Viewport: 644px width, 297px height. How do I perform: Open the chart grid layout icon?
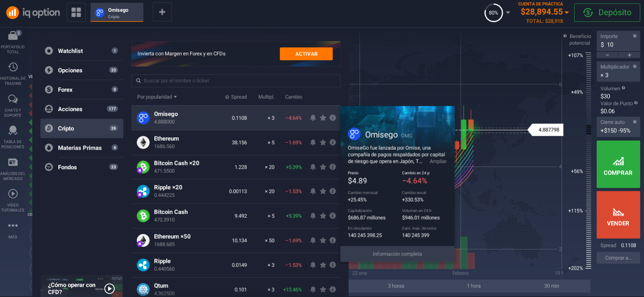coord(76,12)
